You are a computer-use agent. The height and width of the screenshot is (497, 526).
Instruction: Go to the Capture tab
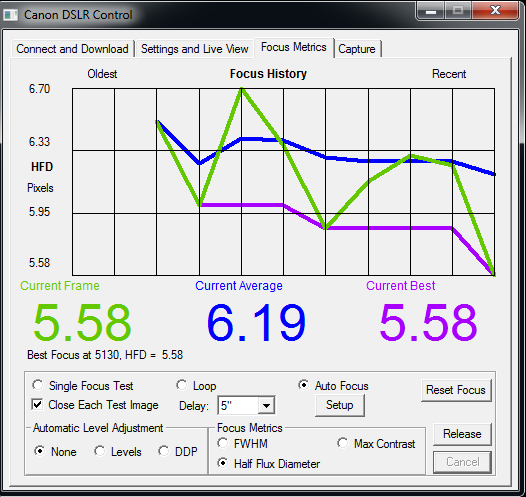[357, 49]
